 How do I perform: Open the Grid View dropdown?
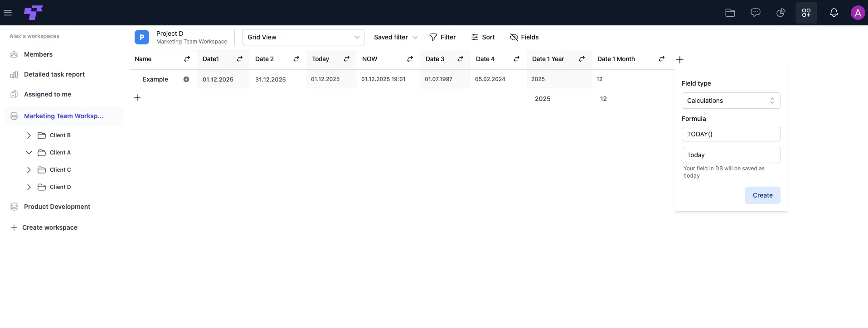pyautogui.click(x=303, y=37)
